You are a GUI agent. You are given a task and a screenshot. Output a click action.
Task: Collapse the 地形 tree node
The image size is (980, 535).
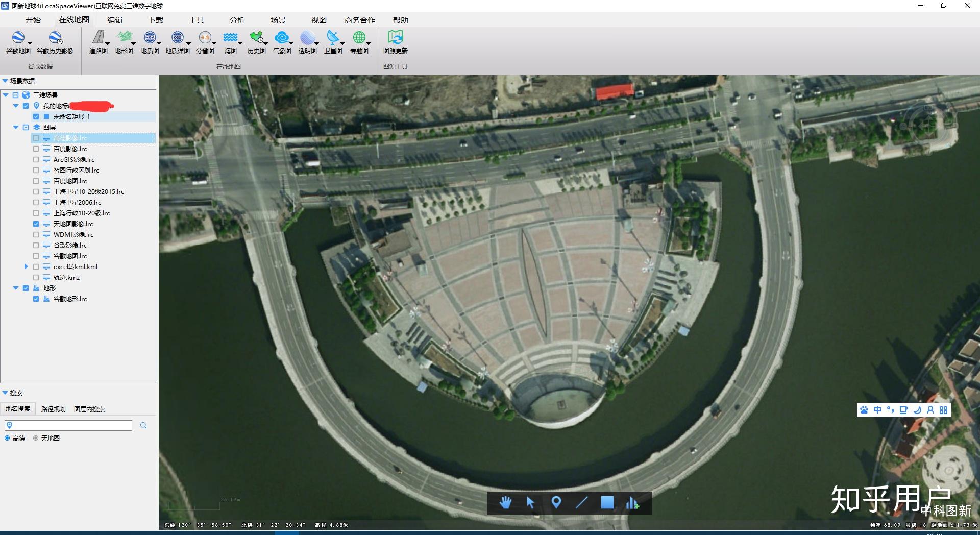point(16,288)
